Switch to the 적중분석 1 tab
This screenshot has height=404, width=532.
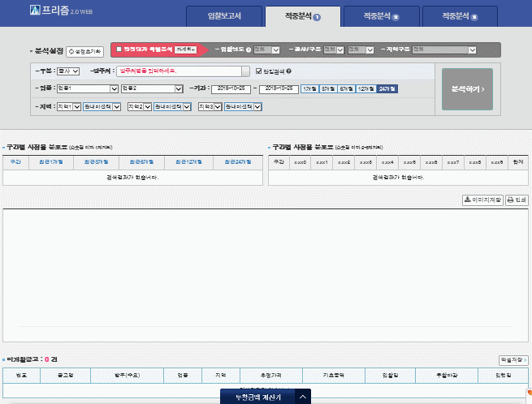click(x=303, y=16)
